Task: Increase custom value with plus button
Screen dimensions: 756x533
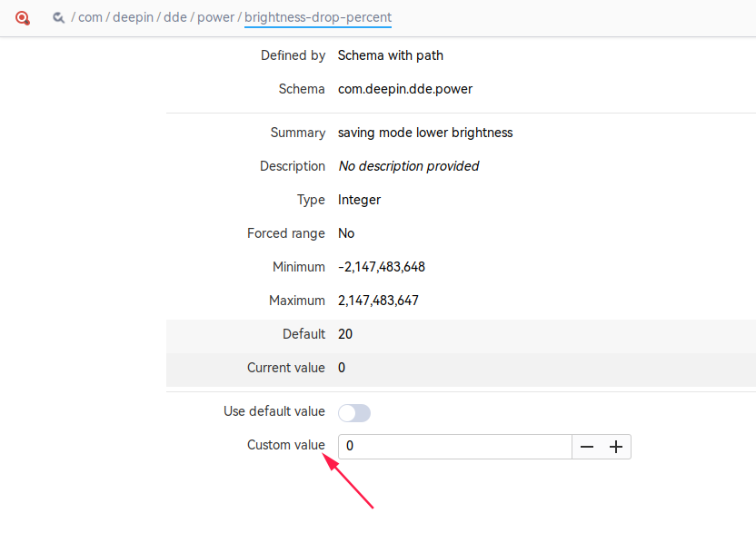Action: pyautogui.click(x=616, y=447)
